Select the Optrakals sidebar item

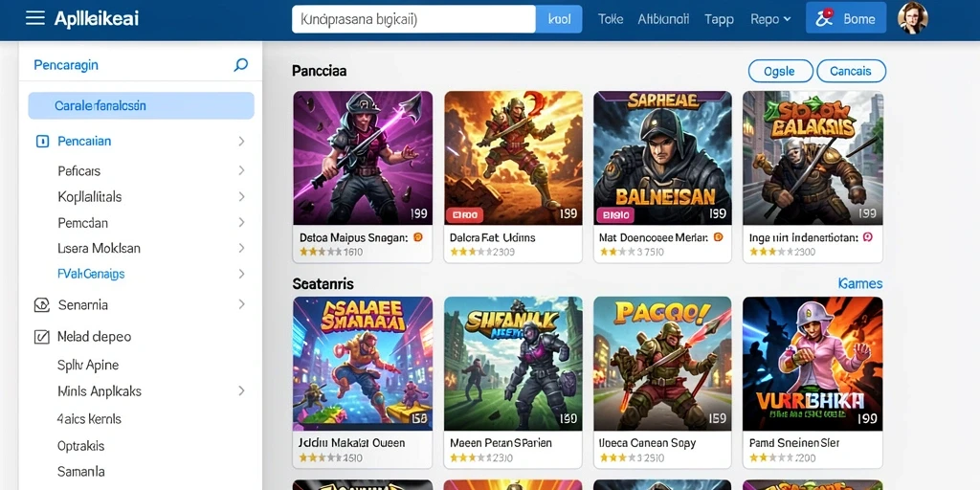80,446
